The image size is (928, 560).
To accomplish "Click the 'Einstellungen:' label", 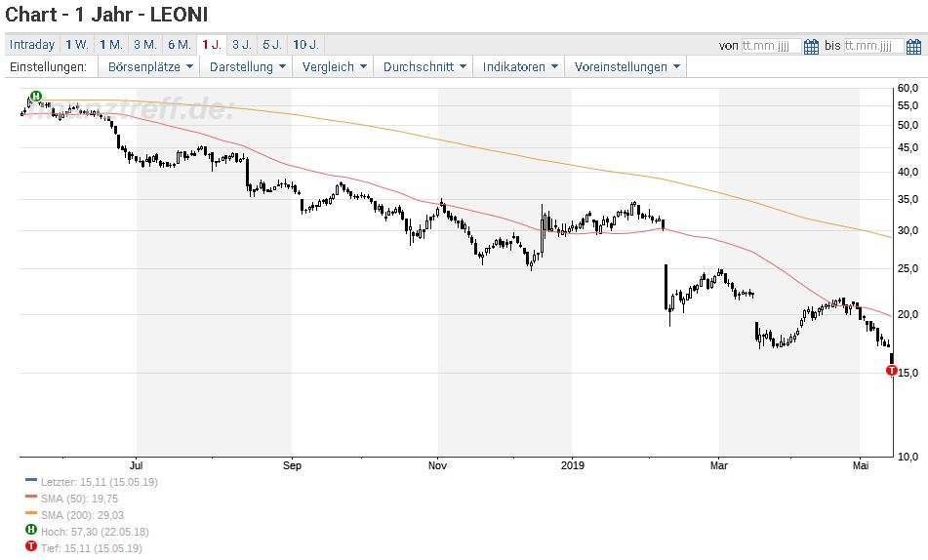I will click(x=48, y=67).
